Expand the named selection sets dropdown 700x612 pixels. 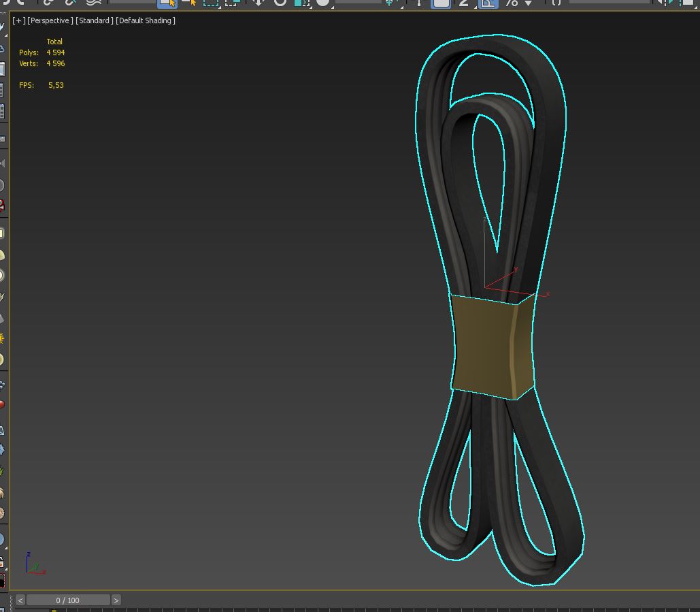[609, 2]
